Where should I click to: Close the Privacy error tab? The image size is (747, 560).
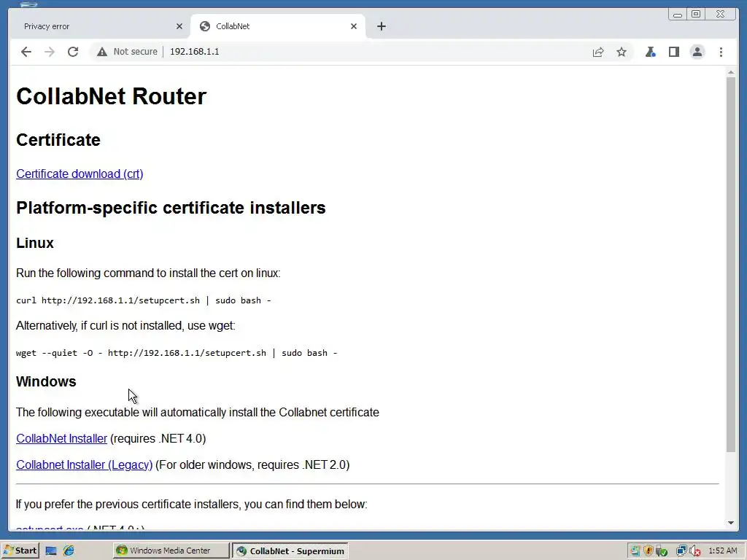click(x=179, y=26)
